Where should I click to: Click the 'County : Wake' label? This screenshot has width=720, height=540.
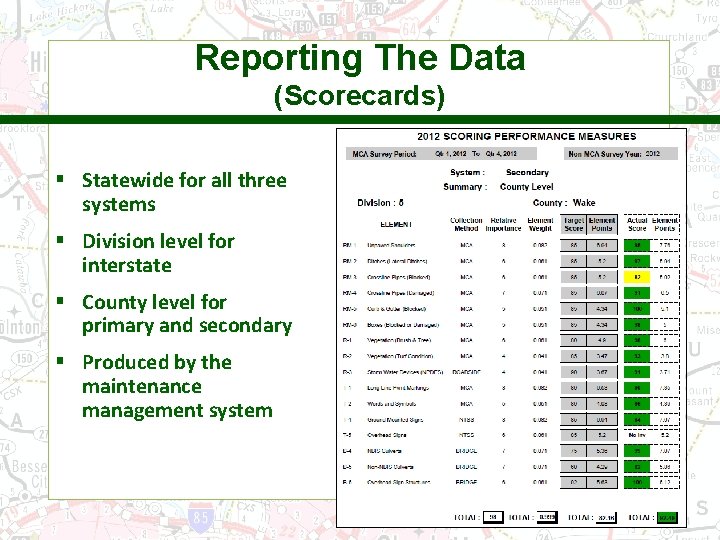tap(564, 202)
